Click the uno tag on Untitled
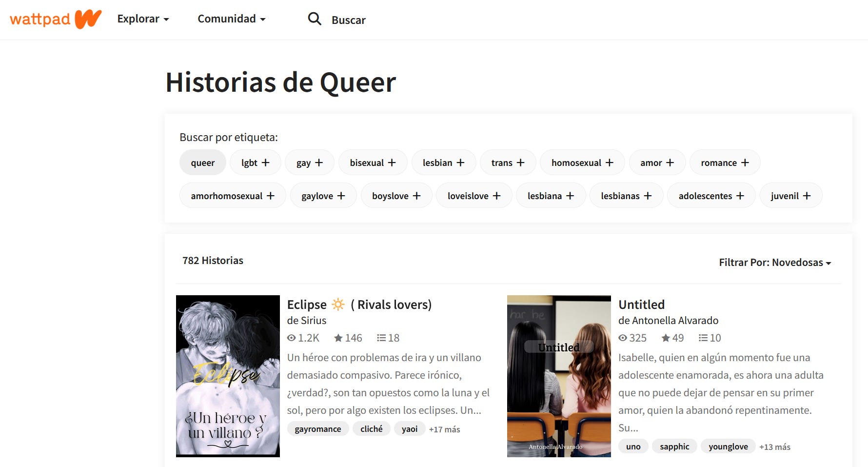868x467 pixels. click(x=633, y=447)
